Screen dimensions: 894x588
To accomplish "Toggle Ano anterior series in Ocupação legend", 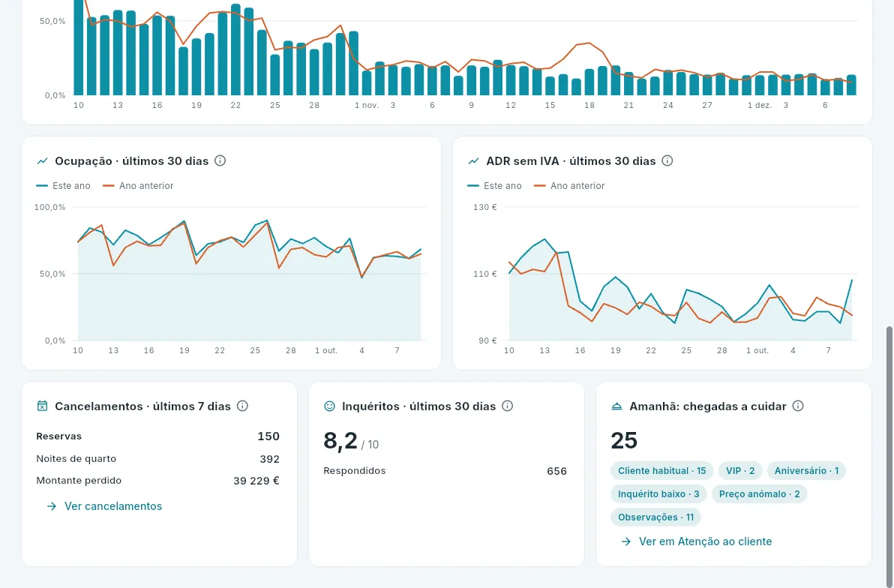I will tap(138, 186).
